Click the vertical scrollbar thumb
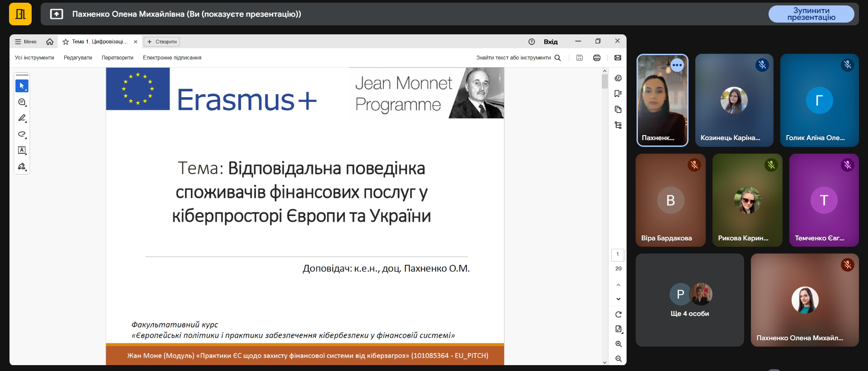The width and height of the screenshot is (868, 371). point(605,81)
